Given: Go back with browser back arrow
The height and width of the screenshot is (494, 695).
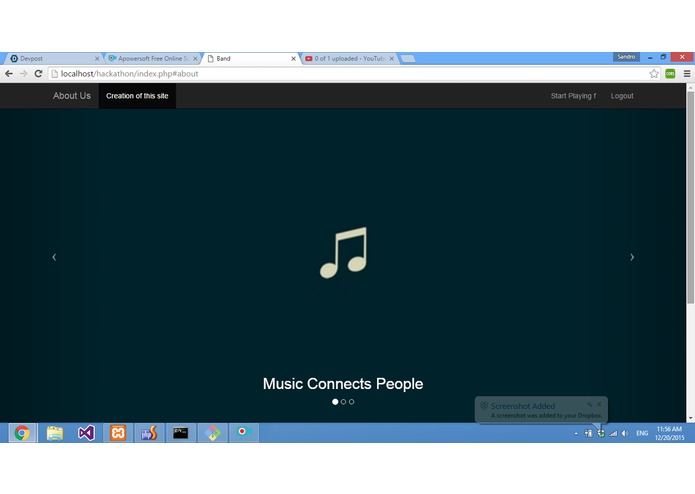Looking at the screenshot, I should click(9, 74).
